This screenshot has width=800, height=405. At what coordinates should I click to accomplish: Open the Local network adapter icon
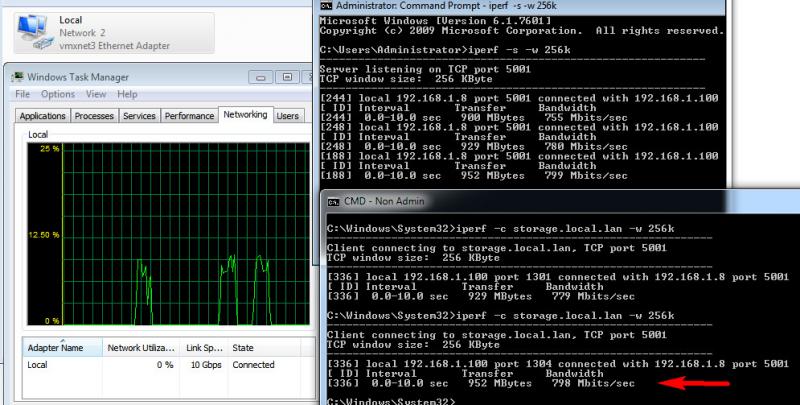(36, 32)
